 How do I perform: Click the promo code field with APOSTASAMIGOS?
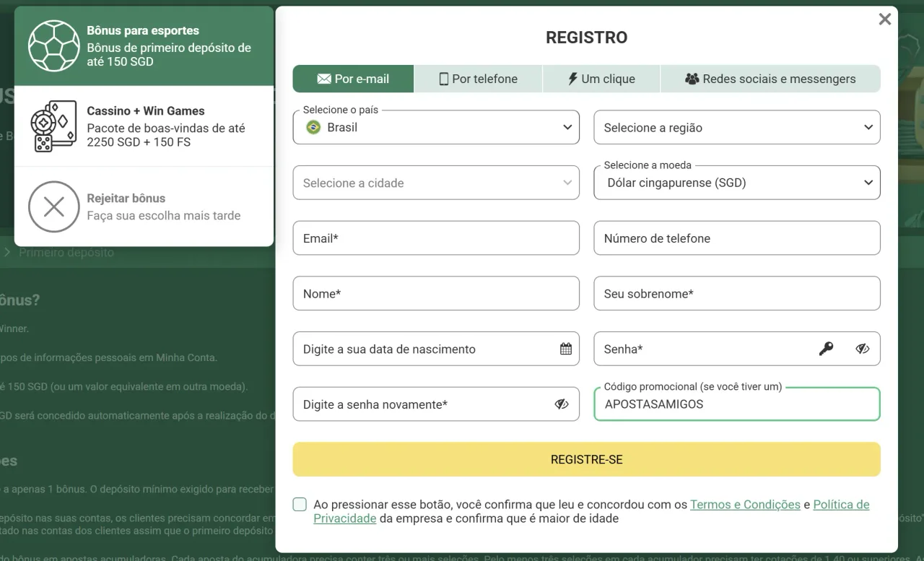[737, 404]
